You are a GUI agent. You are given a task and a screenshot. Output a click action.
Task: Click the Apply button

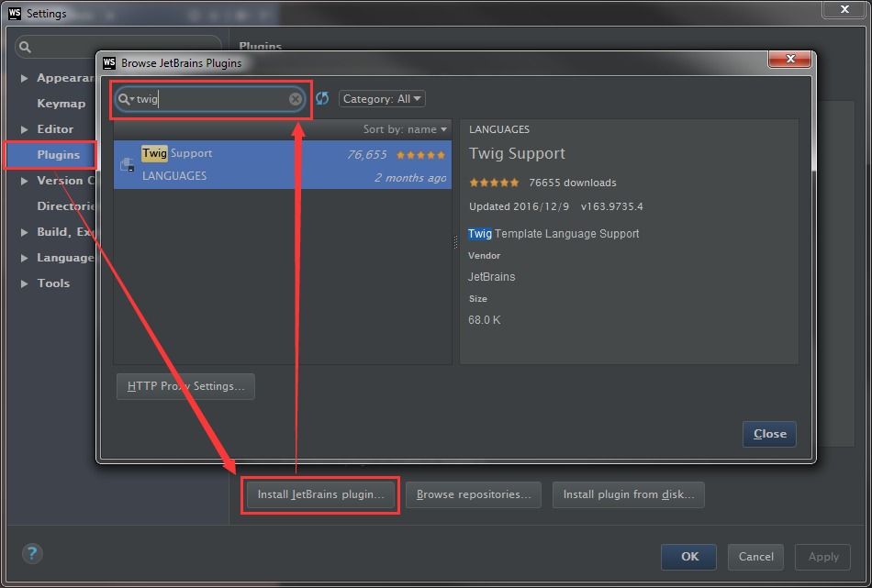point(823,557)
